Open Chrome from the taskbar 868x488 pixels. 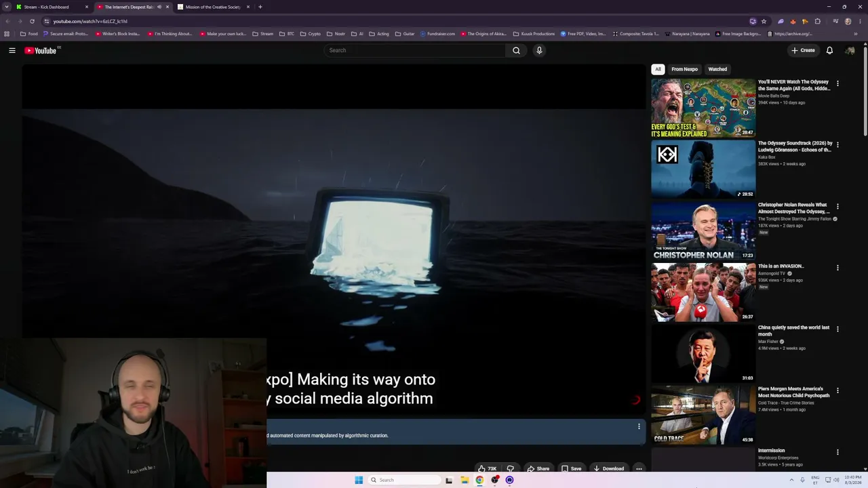click(x=479, y=480)
